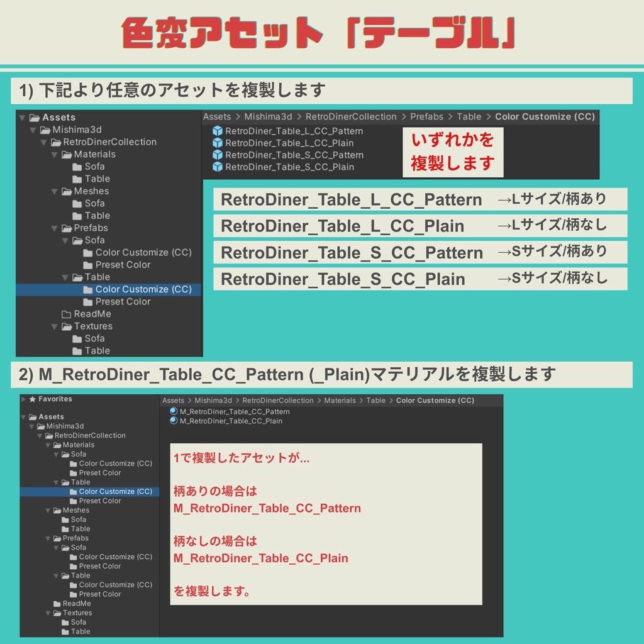Click Materials in lower breadcrumb path
This screenshot has height=644, width=644.
[x=340, y=401]
